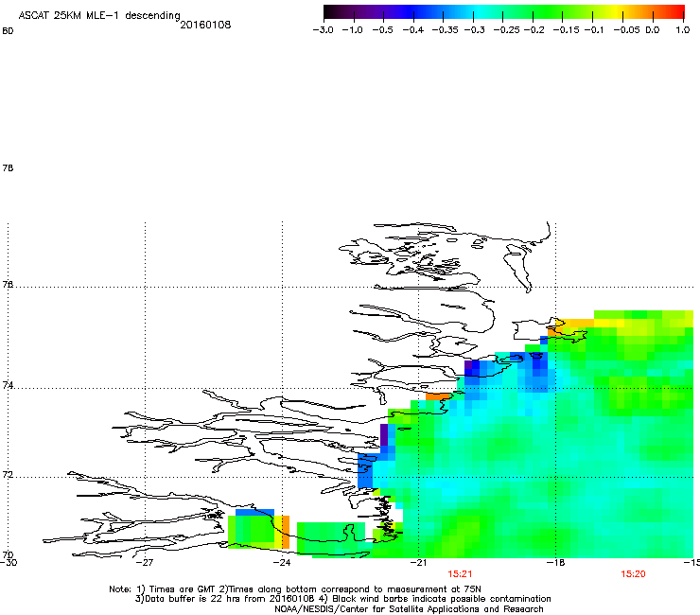The height and width of the screenshot is (615, 700).
Task: Click the red time stamp 15:21
Action: pos(460,574)
